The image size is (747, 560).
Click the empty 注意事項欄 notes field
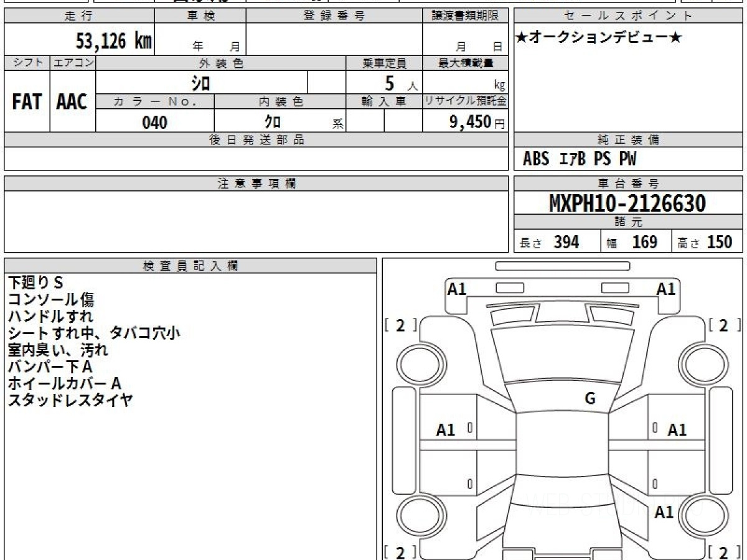256,222
